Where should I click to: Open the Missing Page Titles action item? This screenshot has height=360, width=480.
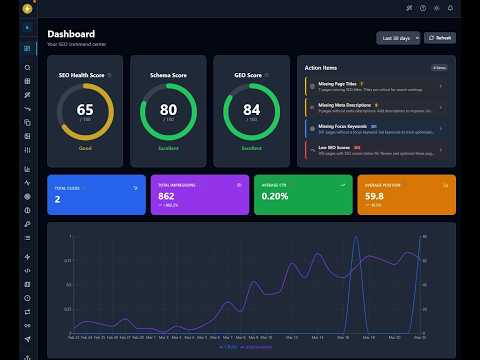[x=376, y=86]
